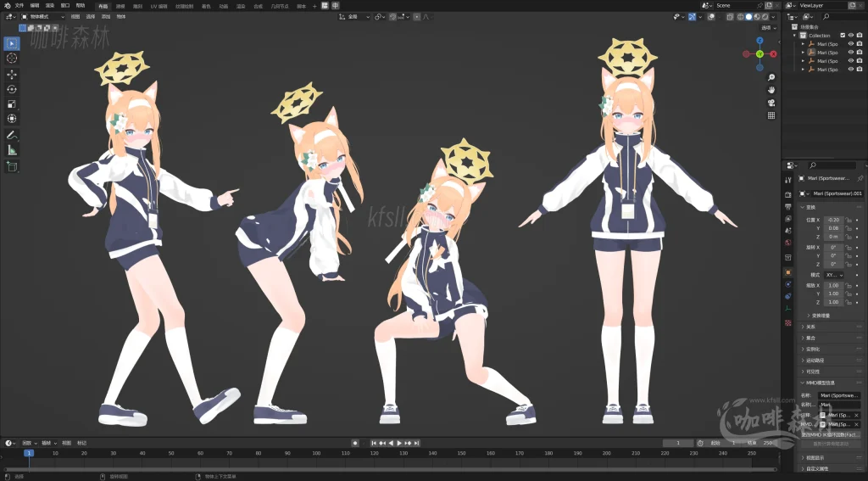Open the 选项 options dropdown in viewport
The width and height of the screenshot is (868, 481).
[769, 28]
